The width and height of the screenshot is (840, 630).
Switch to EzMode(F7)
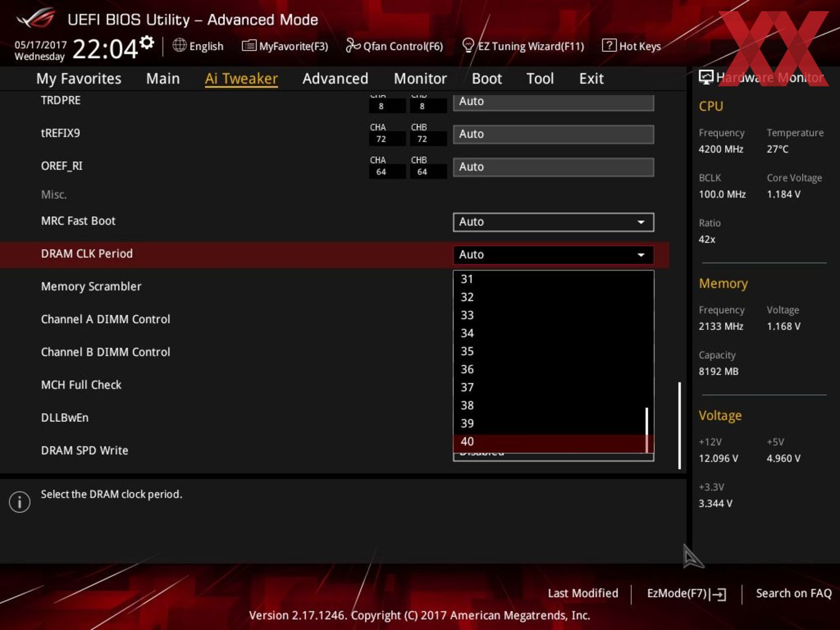point(686,594)
